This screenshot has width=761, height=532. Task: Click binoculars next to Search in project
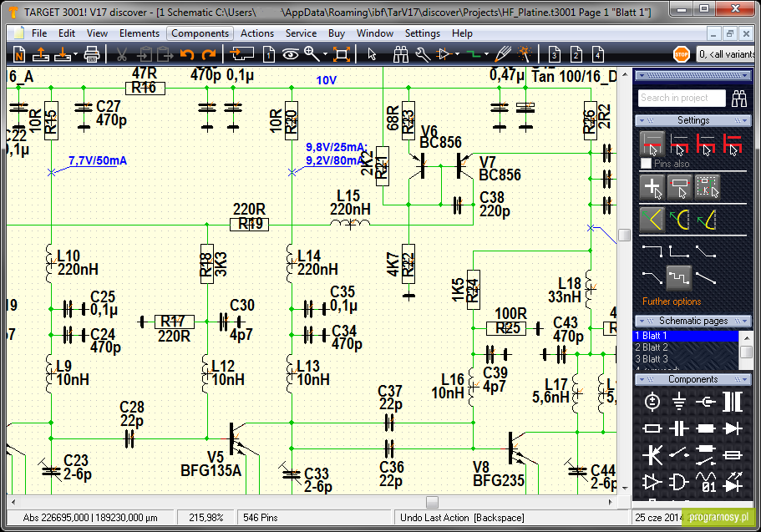pos(739,99)
